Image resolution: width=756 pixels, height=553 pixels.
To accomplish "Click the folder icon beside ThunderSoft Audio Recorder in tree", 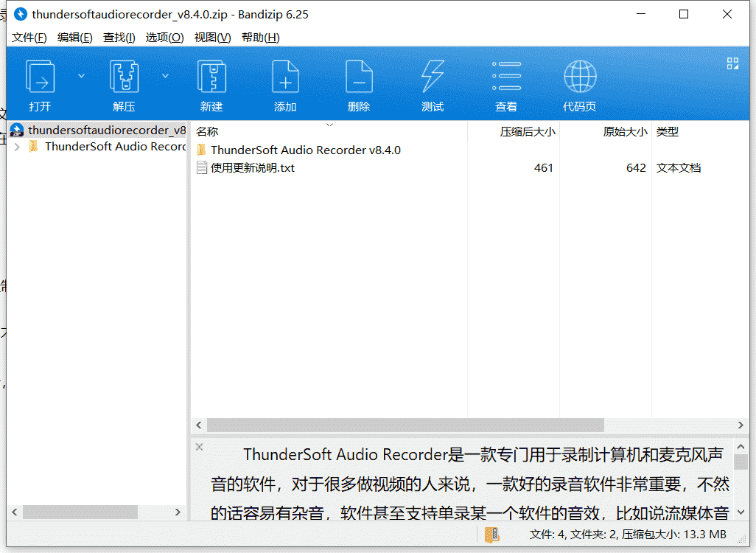I will point(33,146).
